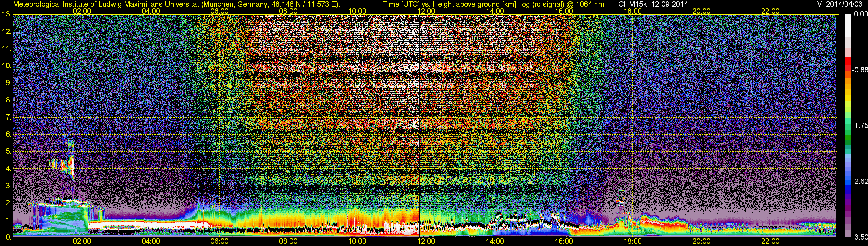Click the height axis label '3.'

(8, 186)
